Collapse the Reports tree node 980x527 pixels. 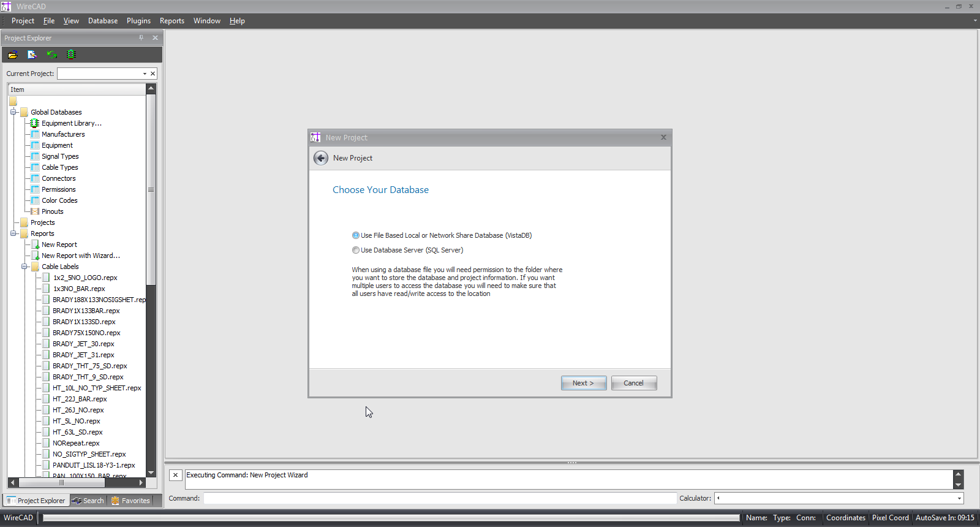pos(13,233)
